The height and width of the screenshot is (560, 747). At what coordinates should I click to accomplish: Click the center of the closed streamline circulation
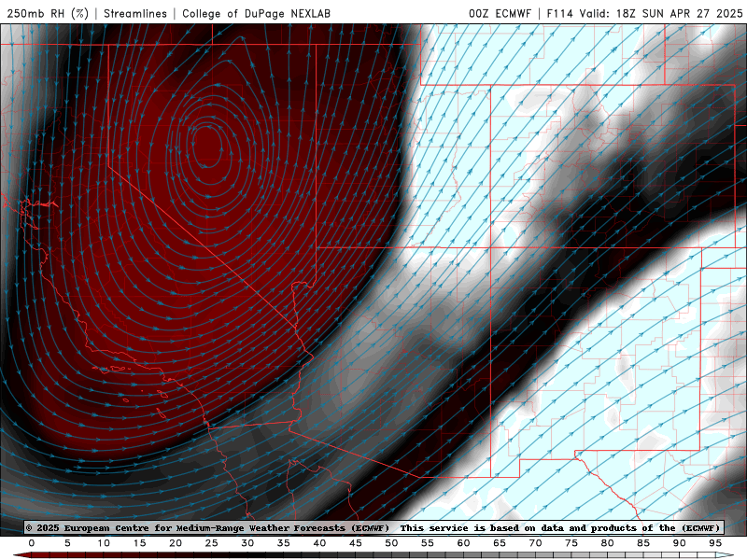click(207, 146)
